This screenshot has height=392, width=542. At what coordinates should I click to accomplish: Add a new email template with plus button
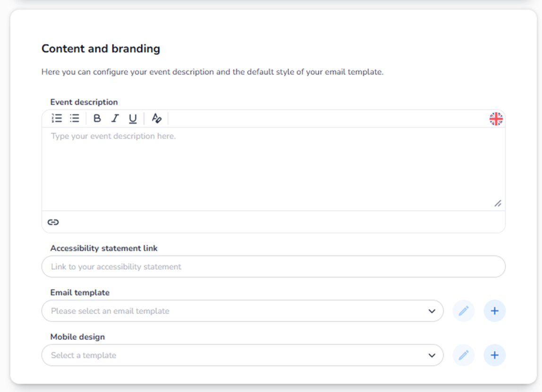pyautogui.click(x=494, y=311)
